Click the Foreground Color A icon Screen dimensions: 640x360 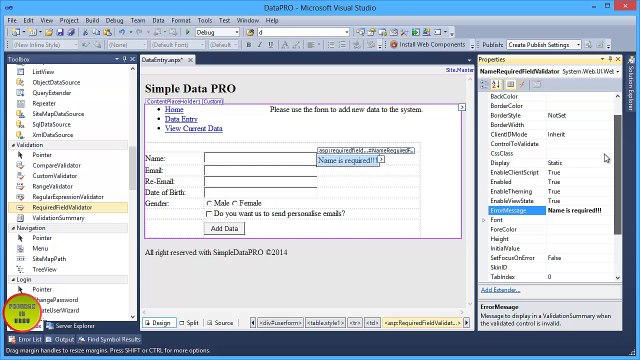coord(285,45)
